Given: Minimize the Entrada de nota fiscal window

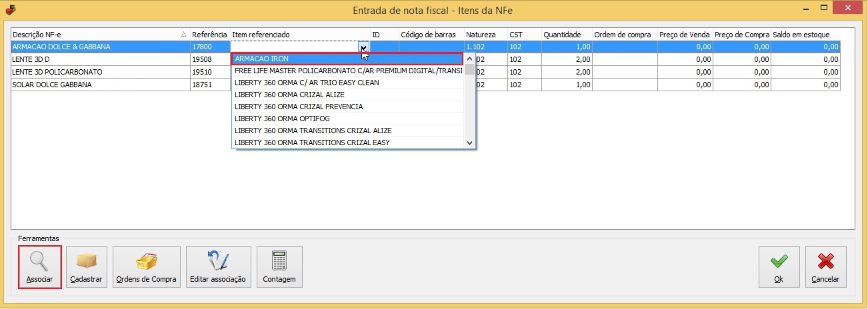Looking at the screenshot, I should click(x=806, y=8).
